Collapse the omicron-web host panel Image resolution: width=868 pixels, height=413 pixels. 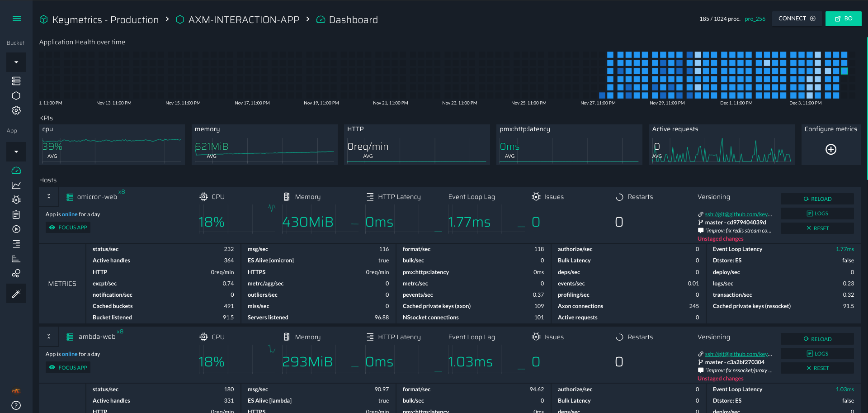point(49,196)
